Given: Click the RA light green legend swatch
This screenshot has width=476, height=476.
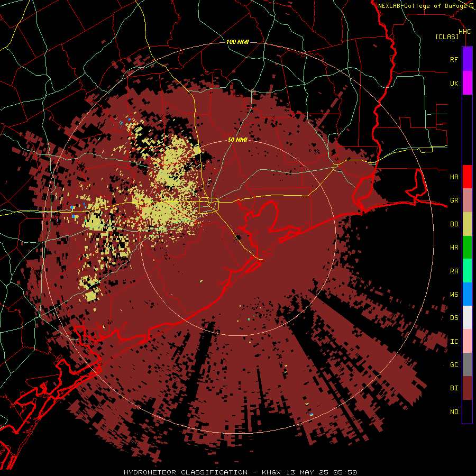Looking at the screenshot, I should [x=467, y=271].
